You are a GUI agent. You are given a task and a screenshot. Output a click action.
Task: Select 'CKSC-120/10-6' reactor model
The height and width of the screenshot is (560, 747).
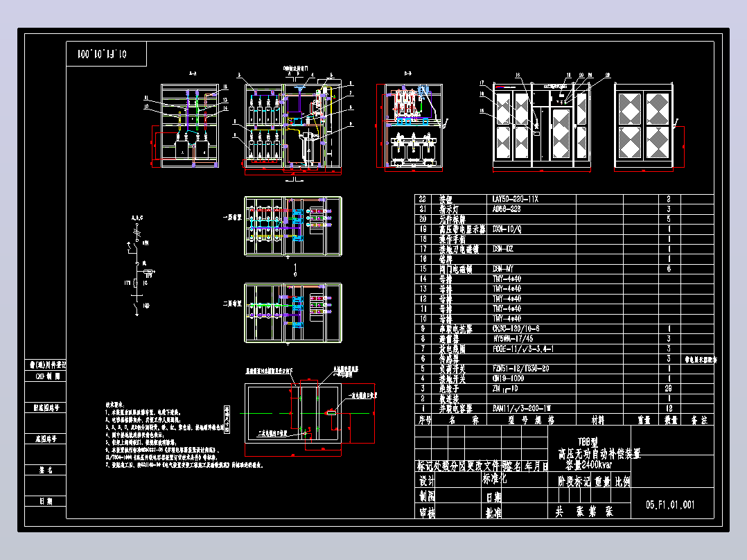[516, 329]
